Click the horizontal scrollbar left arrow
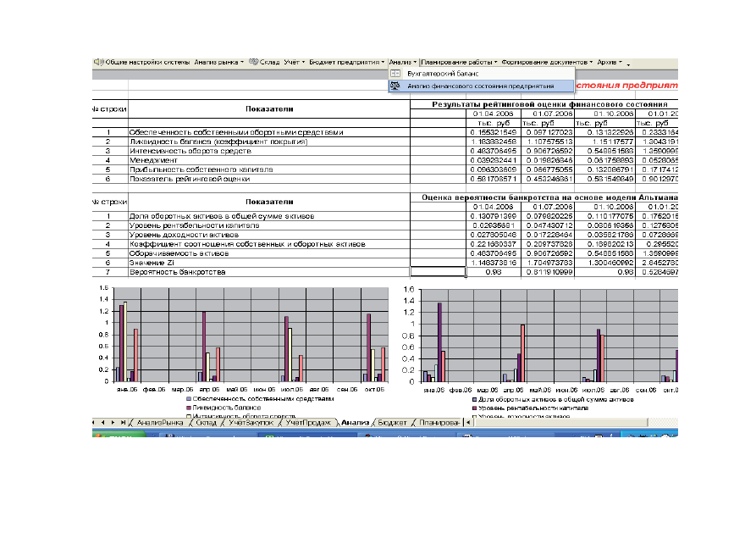 467,423
